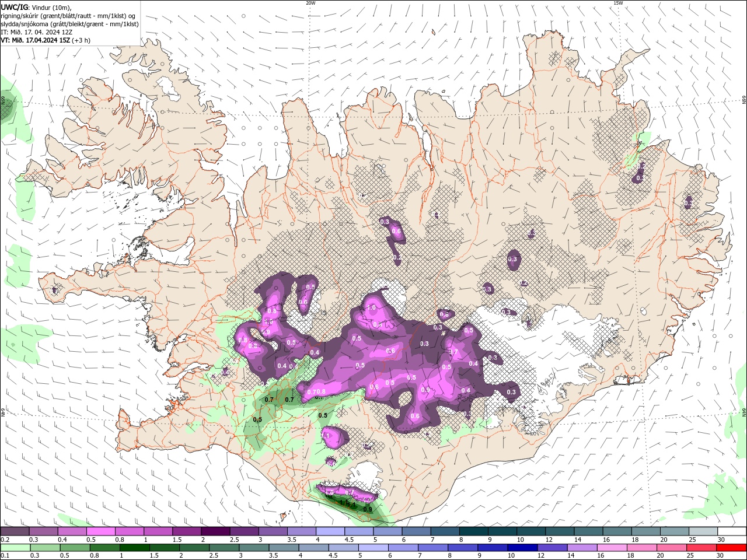Click the 'slydda/snjókoma' description line
The height and width of the screenshot is (560, 747).
69,24
